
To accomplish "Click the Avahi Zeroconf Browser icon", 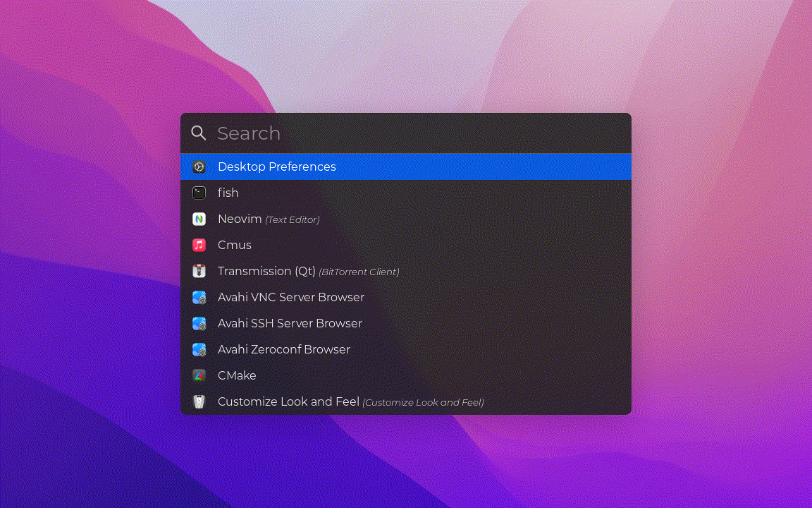I will 199,349.
